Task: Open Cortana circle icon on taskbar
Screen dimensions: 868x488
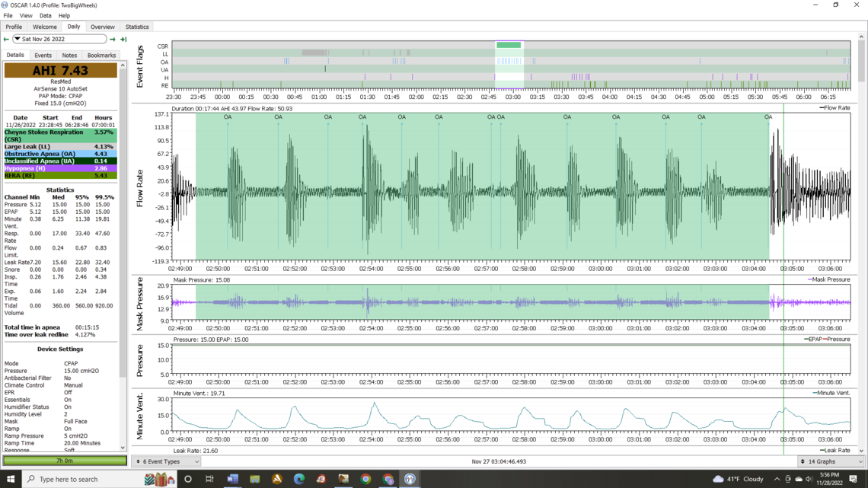Action: [188, 479]
